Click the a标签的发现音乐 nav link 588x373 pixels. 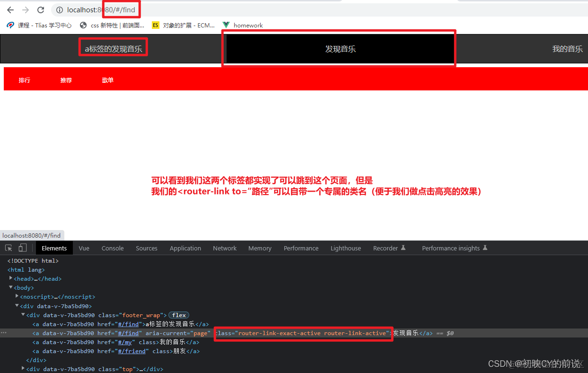pos(114,49)
